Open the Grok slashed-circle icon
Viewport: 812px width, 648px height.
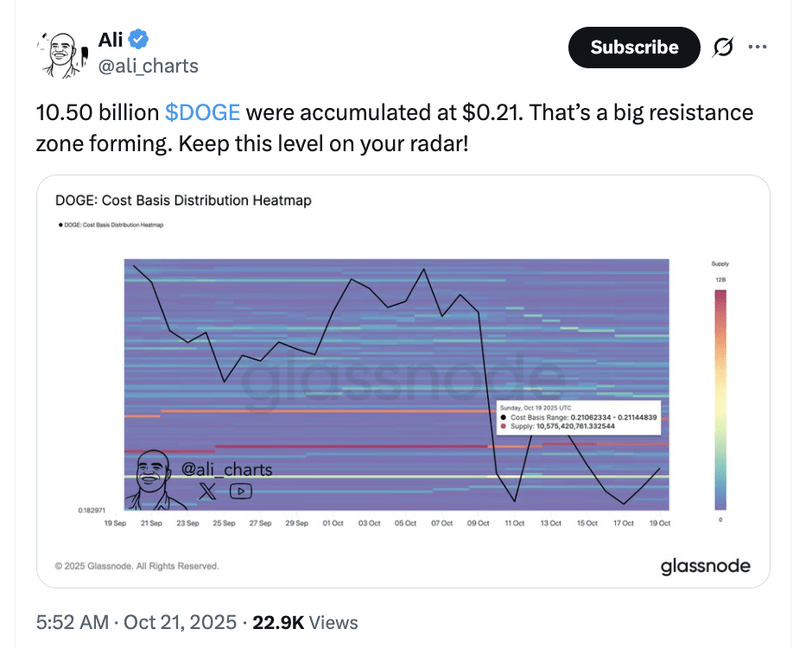pyautogui.click(x=722, y=48)
